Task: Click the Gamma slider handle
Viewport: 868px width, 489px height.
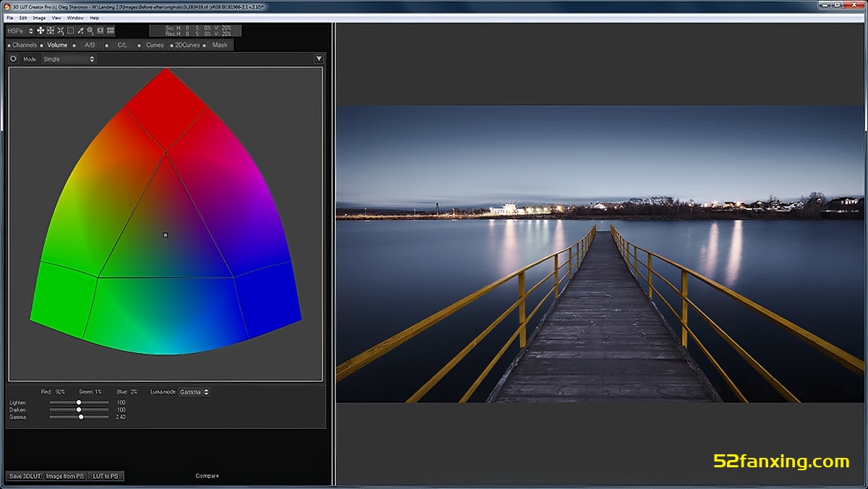Action: (x=81, y=417)
